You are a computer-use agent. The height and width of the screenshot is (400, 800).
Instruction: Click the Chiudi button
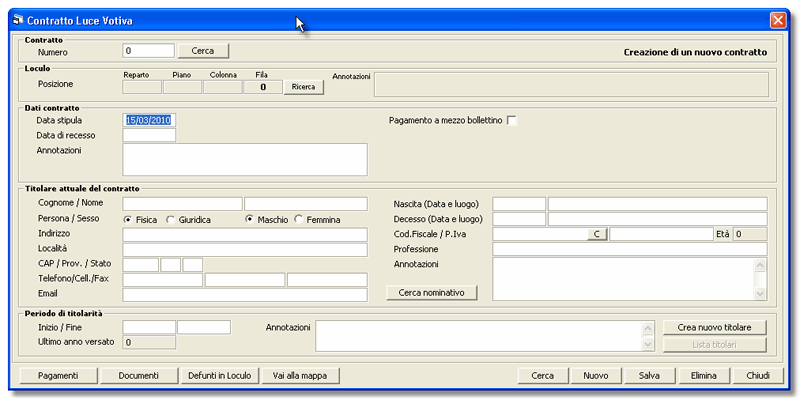(x=758, y=376)
